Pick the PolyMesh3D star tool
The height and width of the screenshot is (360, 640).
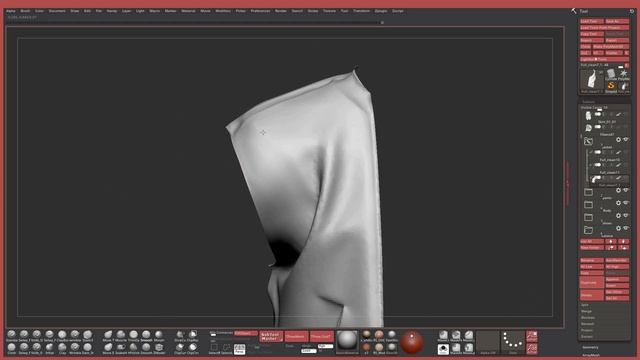(x=624, y=74)
